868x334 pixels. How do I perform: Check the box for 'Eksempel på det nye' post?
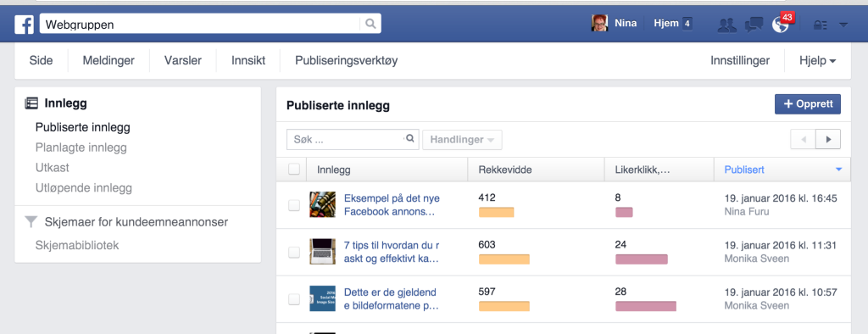(x=294, y=205)
